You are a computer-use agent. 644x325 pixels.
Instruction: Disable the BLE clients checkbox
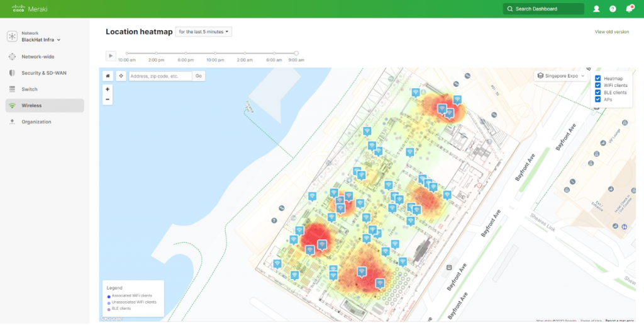597,92
